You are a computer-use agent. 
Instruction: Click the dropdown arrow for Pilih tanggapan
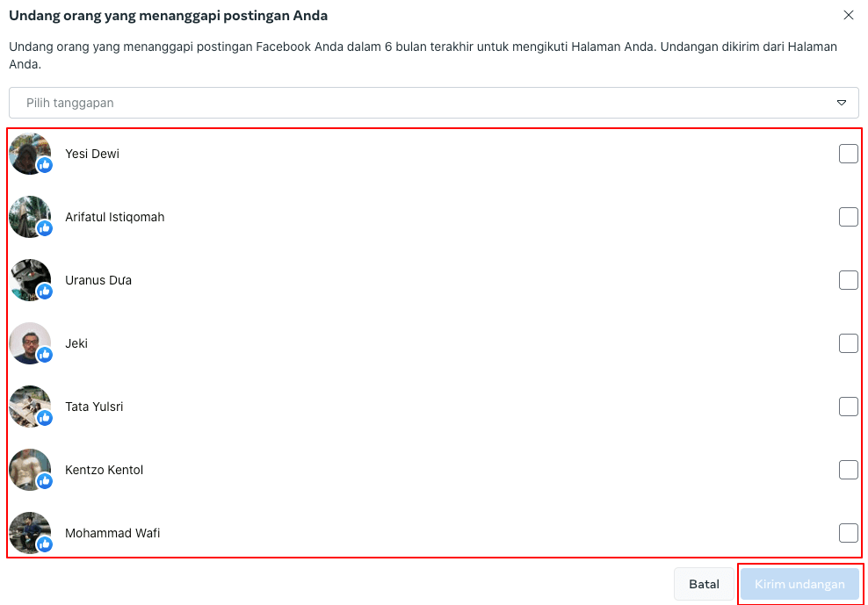click(841, 103)
